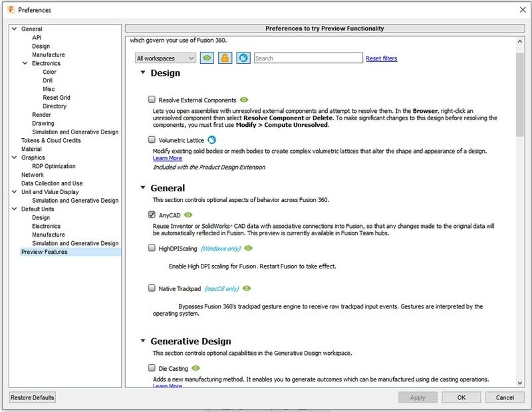532x412 pixels.
Task: Click eye icon beside Die Casting
Action: [x=196, y=368]
